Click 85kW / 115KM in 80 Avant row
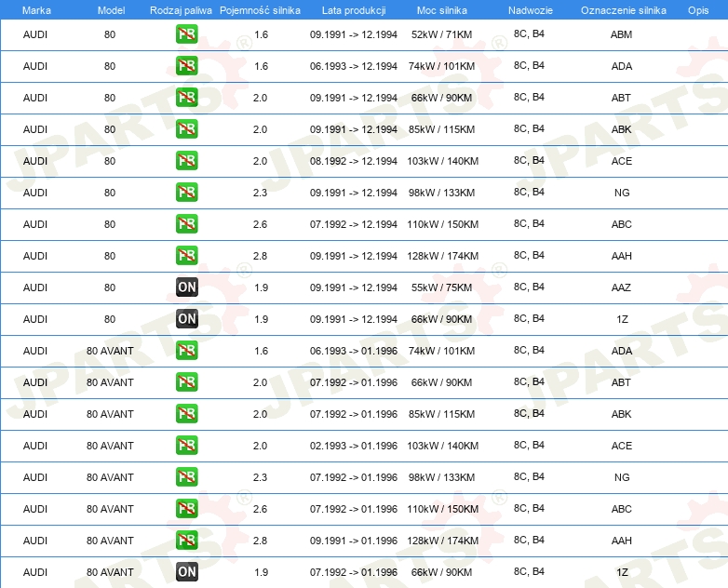This screenshot has height=588, width=728. coord(441,413)
